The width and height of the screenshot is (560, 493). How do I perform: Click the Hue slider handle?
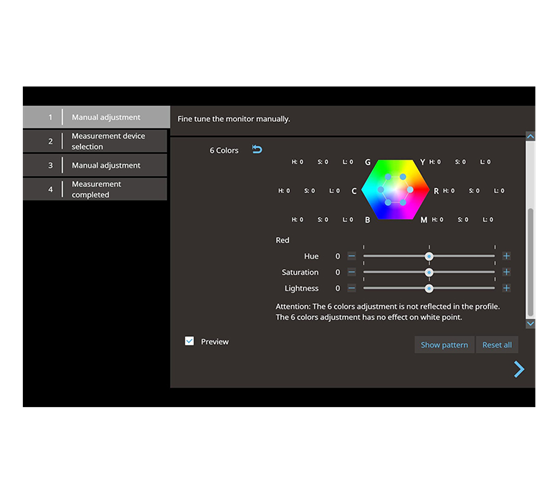[429, 256]
